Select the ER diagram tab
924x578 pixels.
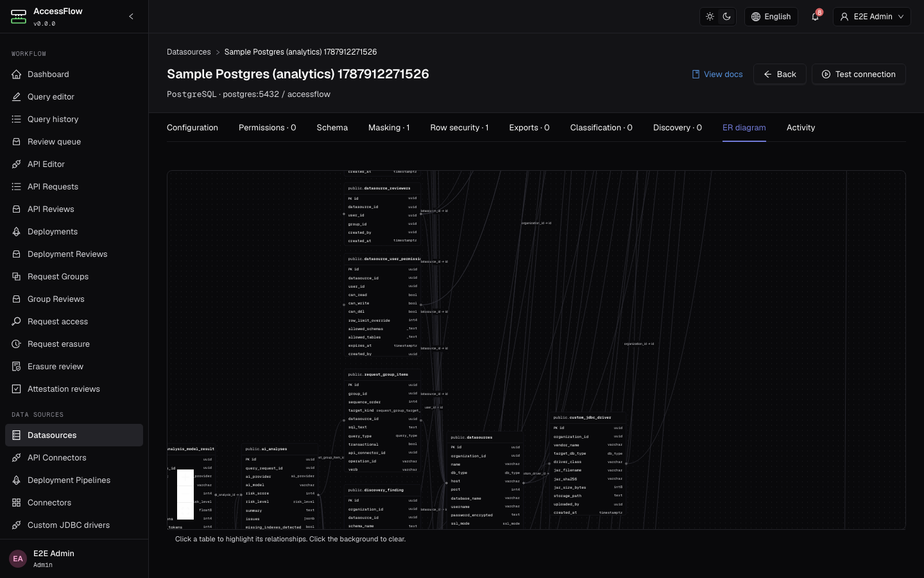click(744, 128)
